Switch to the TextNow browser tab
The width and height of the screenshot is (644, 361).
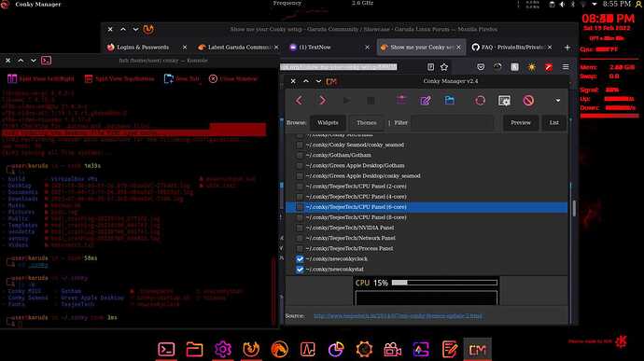point(315,48)
